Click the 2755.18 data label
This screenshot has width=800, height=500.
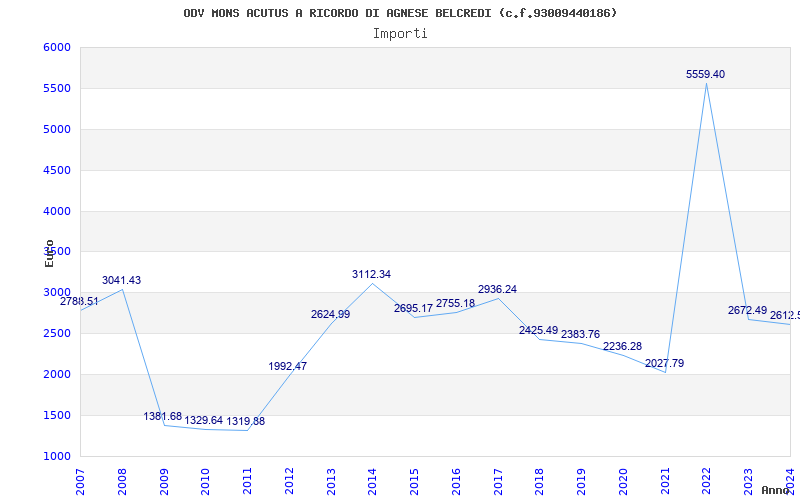455,304
